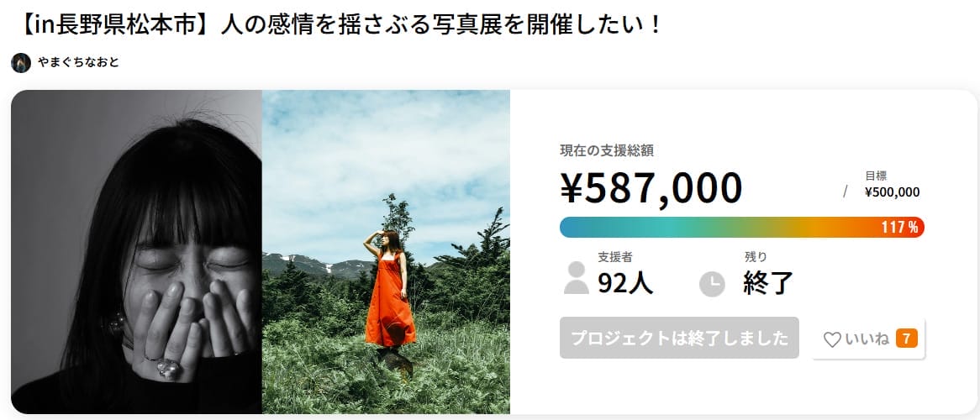
Task: Click the clock icon beside 残り
Action: pyautogui.click(x=712, y=285)
